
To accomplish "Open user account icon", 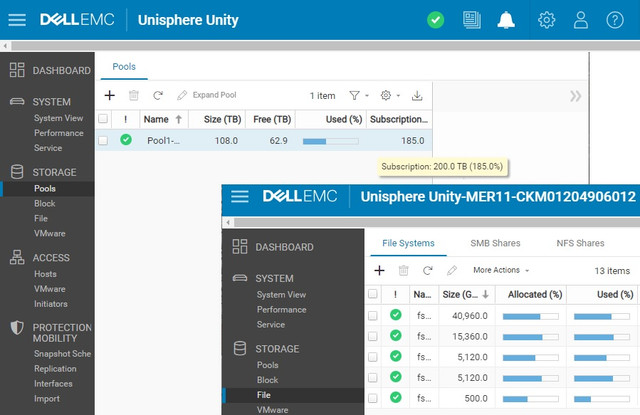I will coord(580,20).
